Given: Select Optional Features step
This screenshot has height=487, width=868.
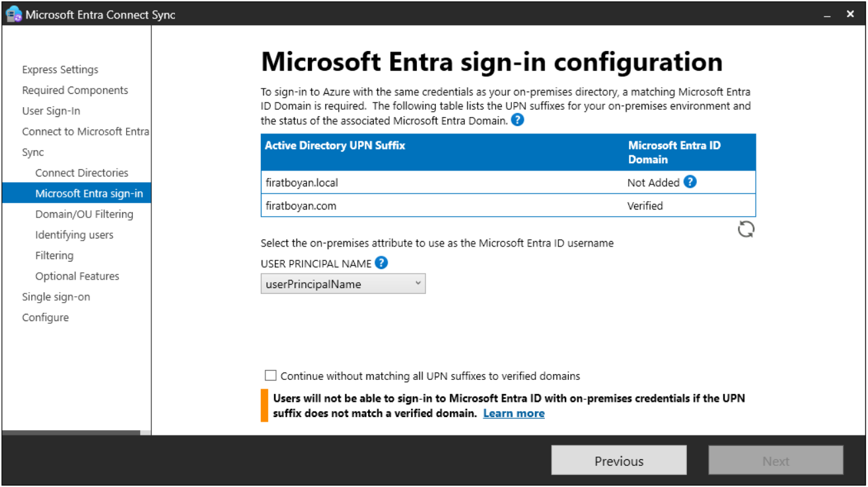Looking at the screenshot, I should click(77, 276).
